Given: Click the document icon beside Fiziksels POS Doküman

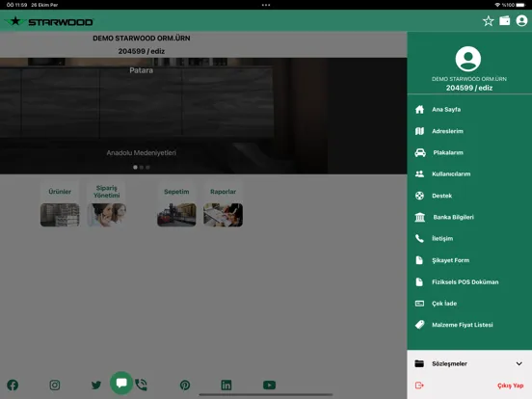Looking at the screenshot, I should [x=419, y=282].
